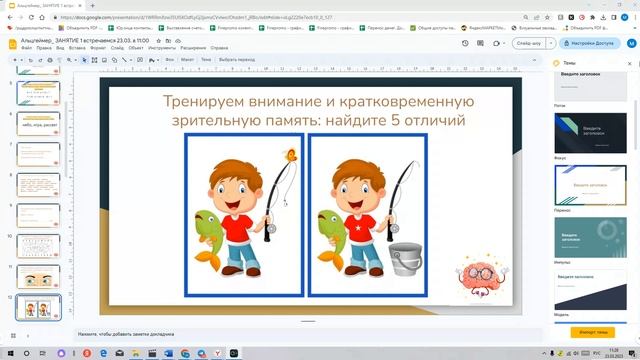
Task: Click the print icon in toolbar
Action: [50, 60]
